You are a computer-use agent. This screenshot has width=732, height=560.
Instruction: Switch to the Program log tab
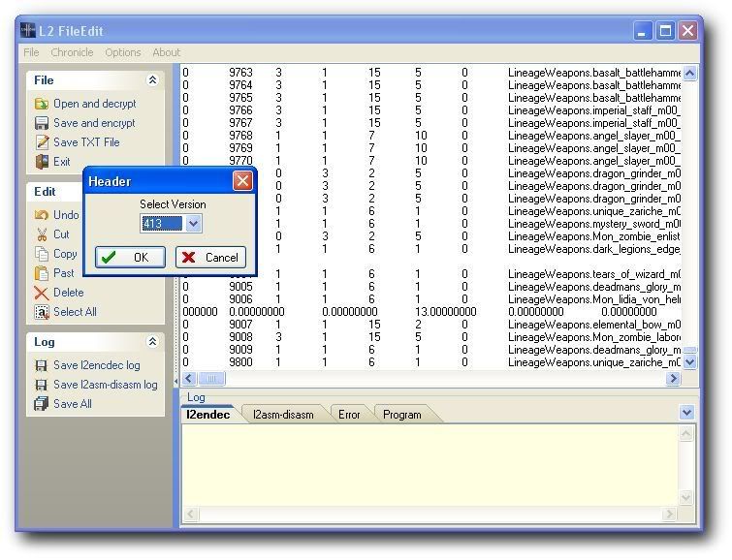pos(402,415)
